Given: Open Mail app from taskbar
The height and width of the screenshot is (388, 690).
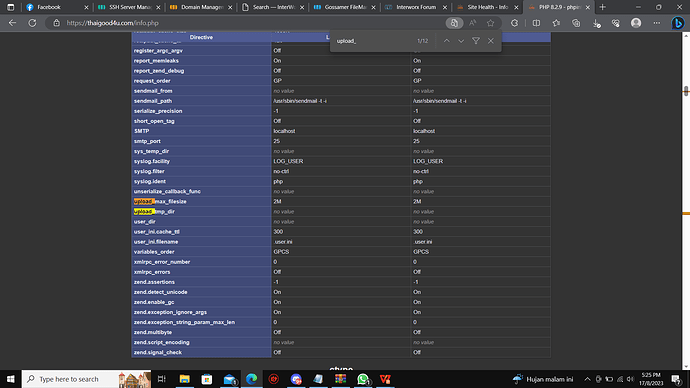Looking at the screenshot, I should pos(229,379).
